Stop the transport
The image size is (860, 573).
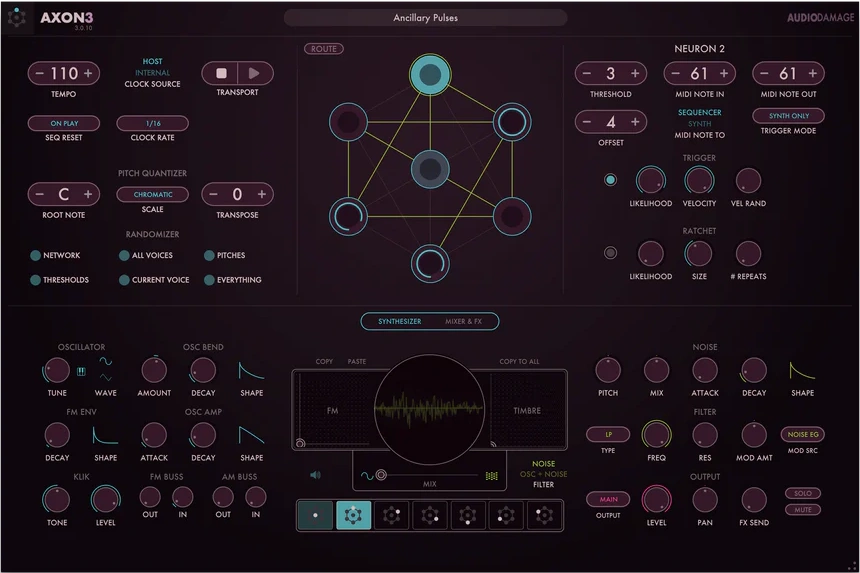point(221,73)
